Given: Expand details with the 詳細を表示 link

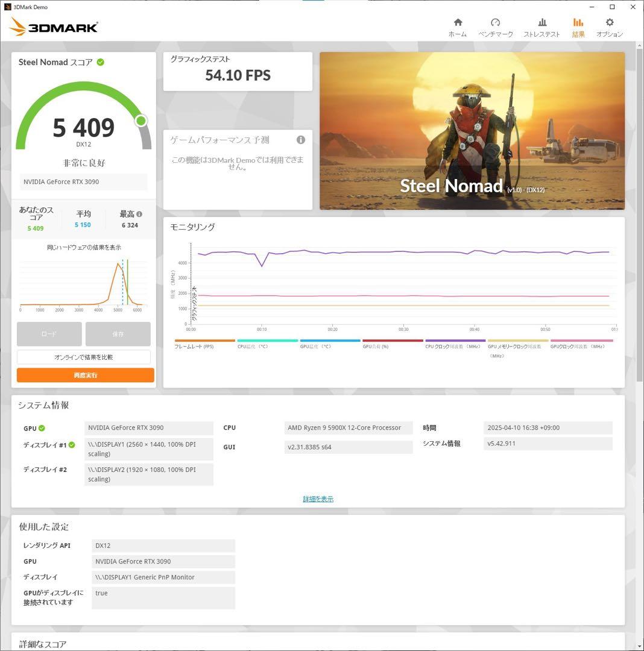Looking at the screenshot, I should click(x=318, y=498).
